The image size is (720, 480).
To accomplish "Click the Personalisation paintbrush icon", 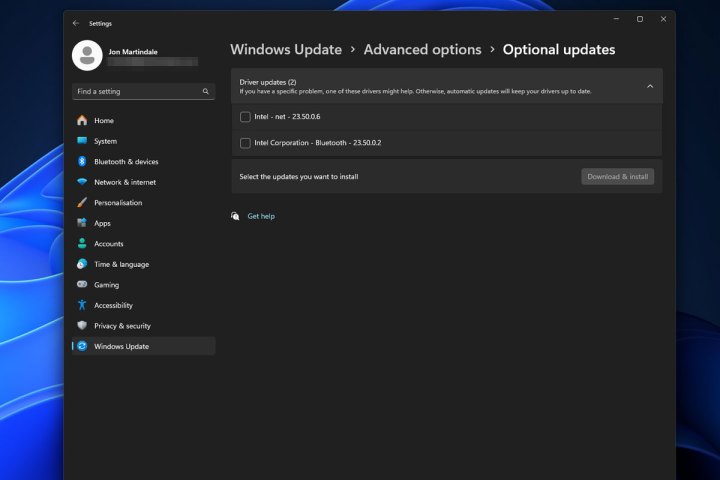I will coord(82,202).
